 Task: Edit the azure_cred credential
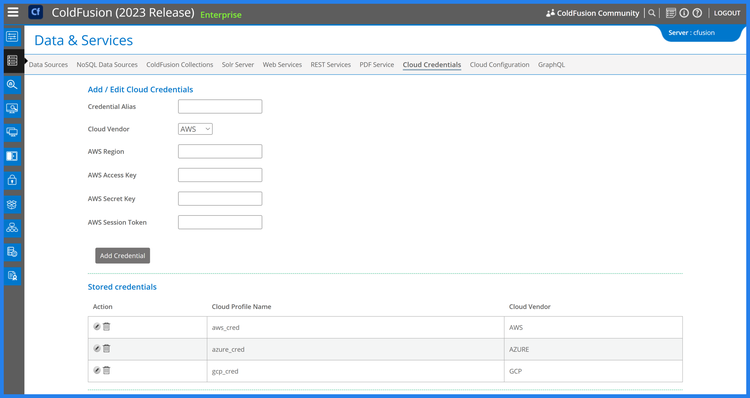(97, 349)
